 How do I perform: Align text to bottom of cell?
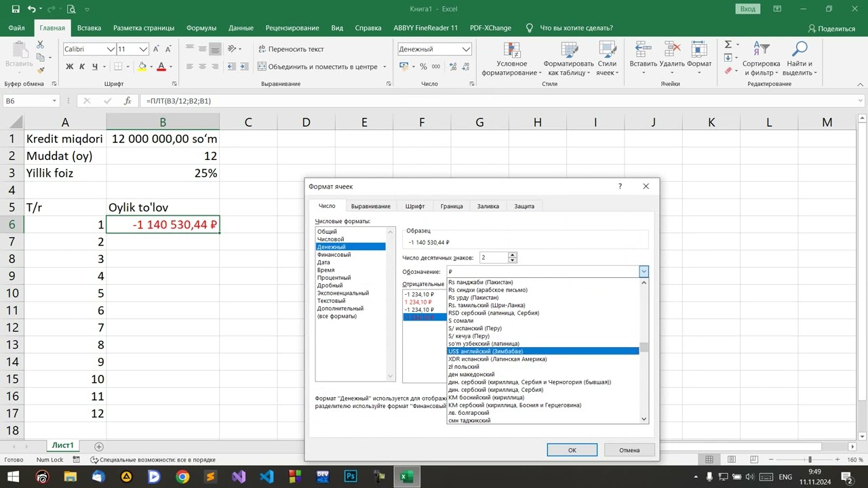(x=215, y=49)
